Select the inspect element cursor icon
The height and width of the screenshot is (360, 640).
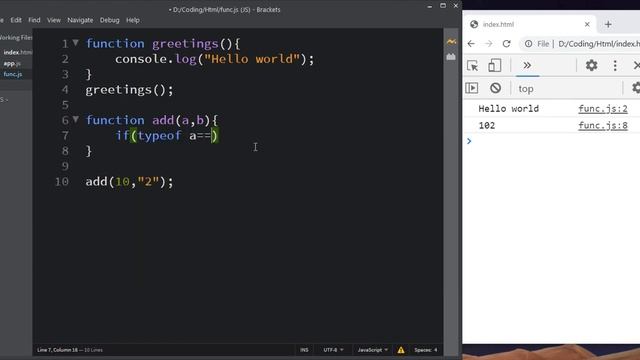click(473, 65)
